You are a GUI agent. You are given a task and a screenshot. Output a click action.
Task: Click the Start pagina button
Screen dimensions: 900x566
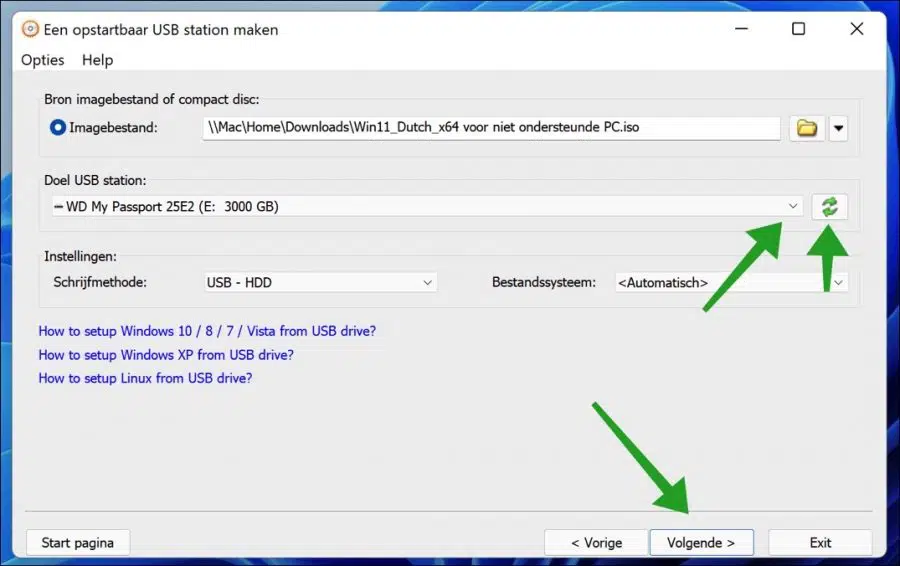pyautogui.click(x=78, y=542)
